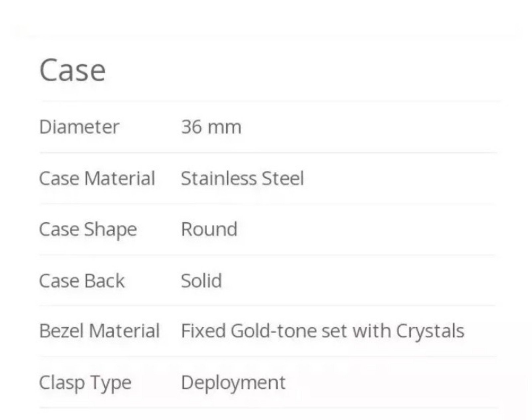Select the Bezel Material label
This screenshot has height=420, width=532.
pos(99,331)
